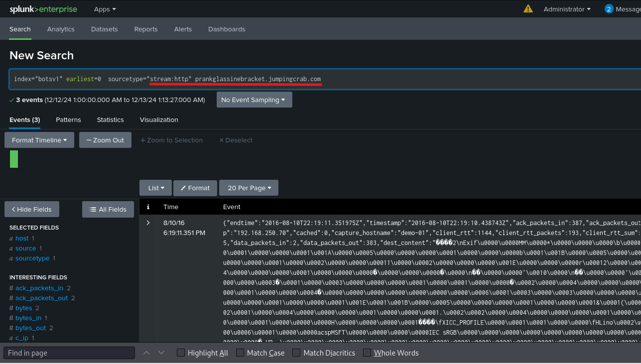Viewport: 641px width, 364px height.
Task: Go to next find match arrow
Action: point(161,353)
